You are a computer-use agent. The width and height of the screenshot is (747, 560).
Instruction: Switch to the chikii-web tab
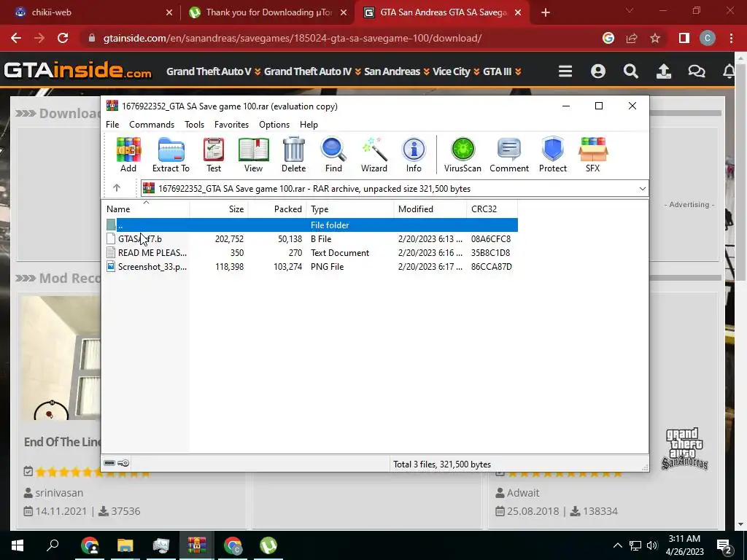90,12
